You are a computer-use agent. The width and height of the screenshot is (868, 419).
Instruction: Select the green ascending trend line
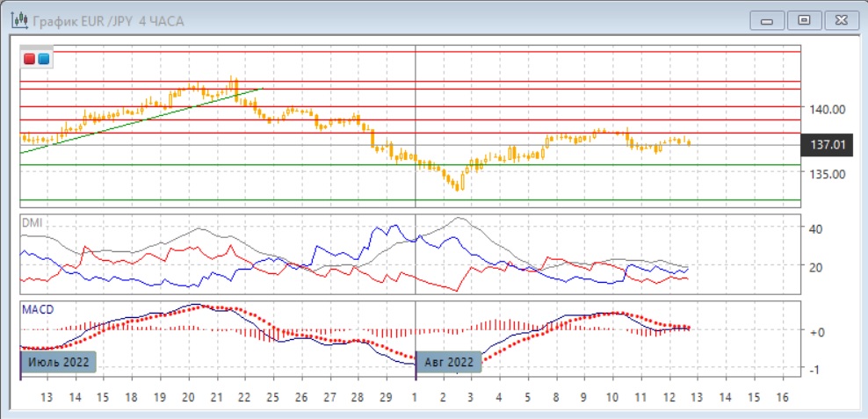(x=141, y=120)
